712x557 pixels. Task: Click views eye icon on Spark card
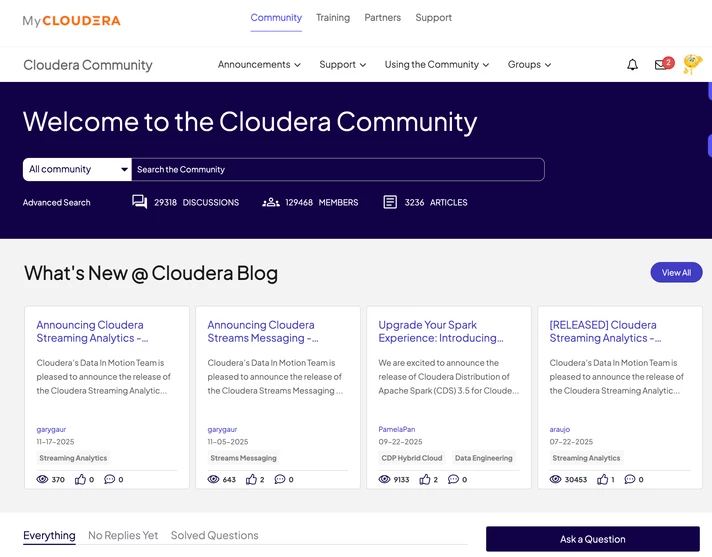coord(384,479)
